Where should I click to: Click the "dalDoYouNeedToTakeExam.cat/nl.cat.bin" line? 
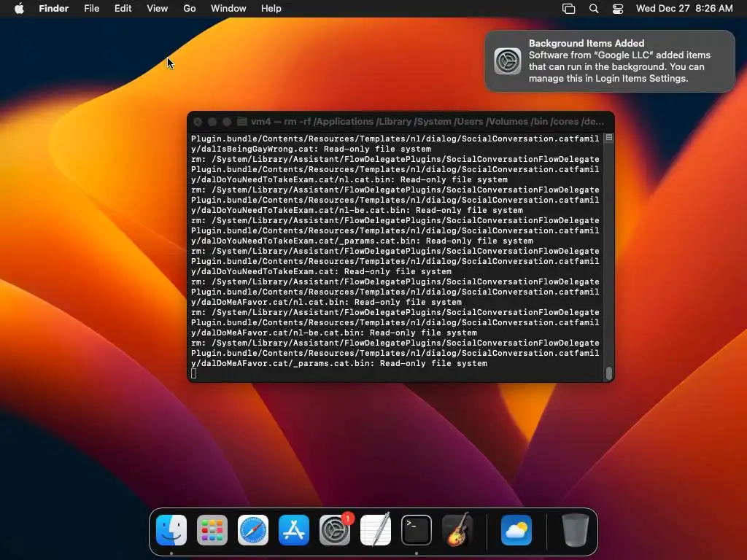point(349,179)
